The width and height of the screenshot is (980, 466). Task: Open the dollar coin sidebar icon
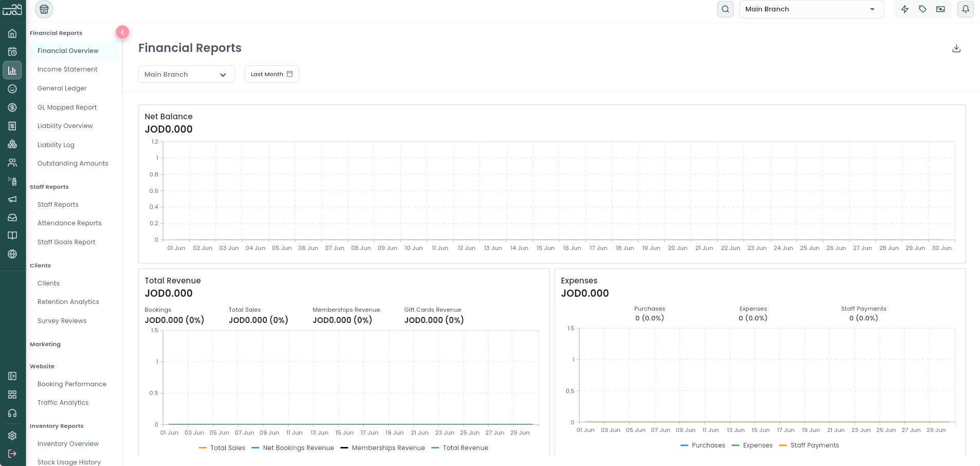coord(12,107)
